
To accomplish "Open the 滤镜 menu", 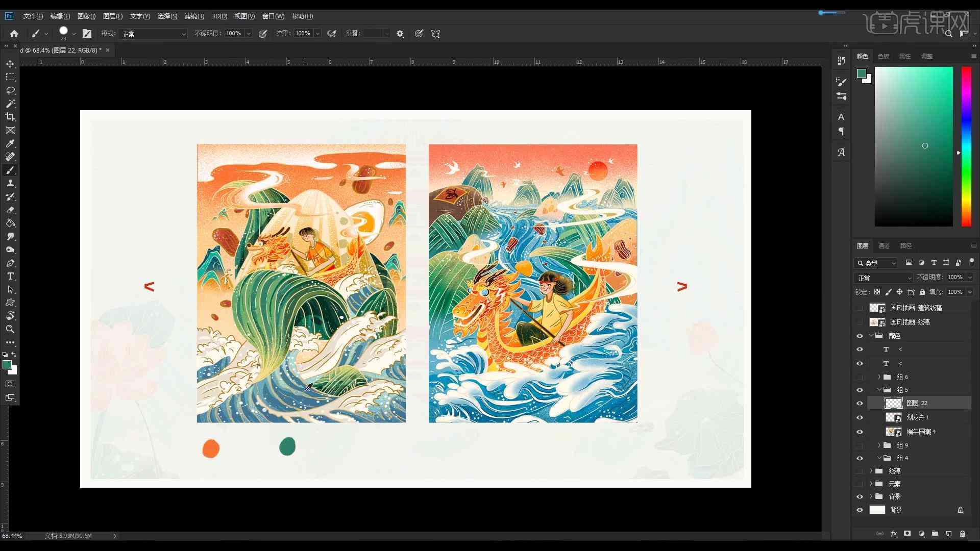I will (194, 16).
